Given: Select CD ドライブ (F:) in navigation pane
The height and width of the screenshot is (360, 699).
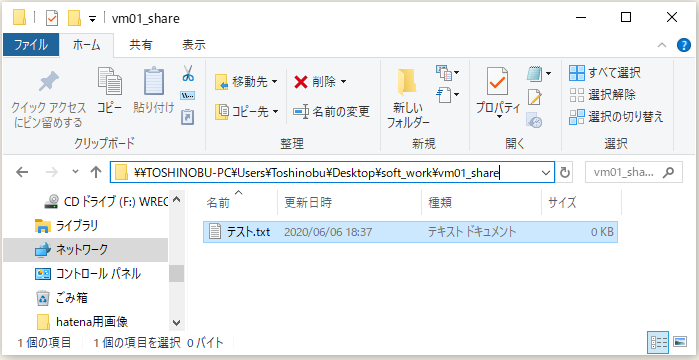Looking at the screenshot, I should pyautogui.click(x=106, y=201).
